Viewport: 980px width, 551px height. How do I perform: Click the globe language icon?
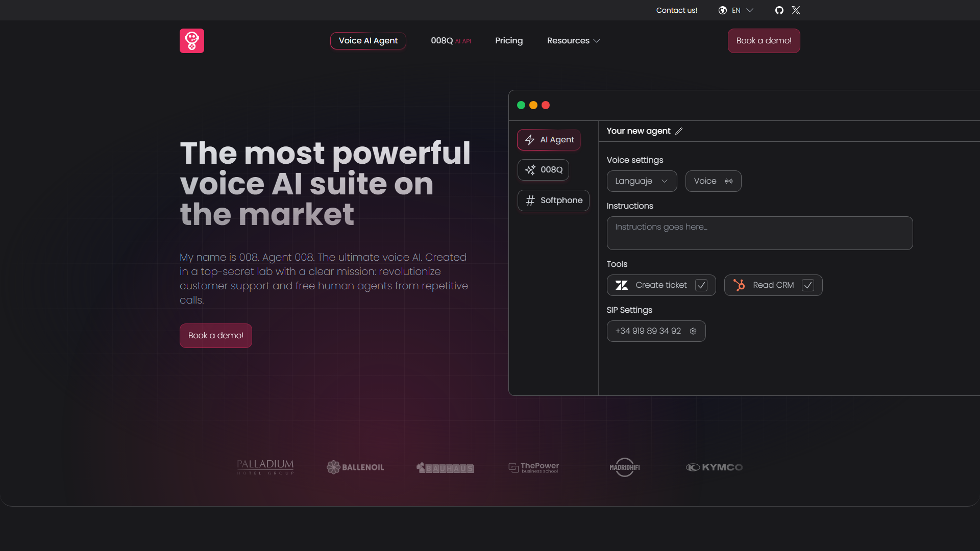coord(723,10)
